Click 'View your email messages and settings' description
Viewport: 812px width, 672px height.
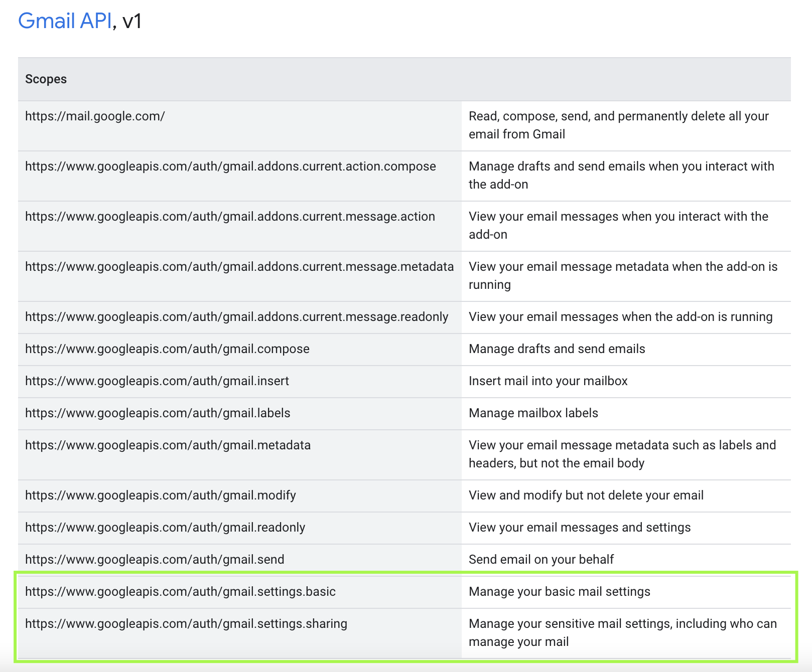pos(580,528)
